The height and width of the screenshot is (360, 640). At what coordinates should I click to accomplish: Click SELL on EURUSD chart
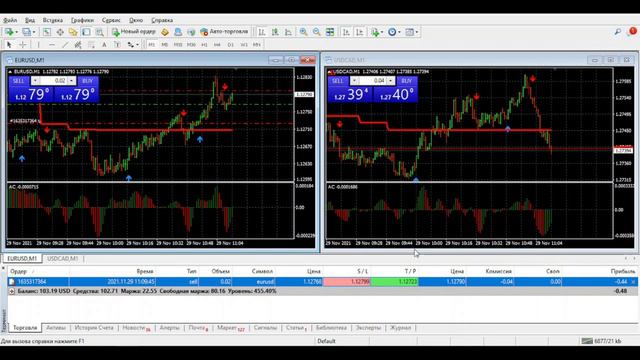(x=19, y=81)
